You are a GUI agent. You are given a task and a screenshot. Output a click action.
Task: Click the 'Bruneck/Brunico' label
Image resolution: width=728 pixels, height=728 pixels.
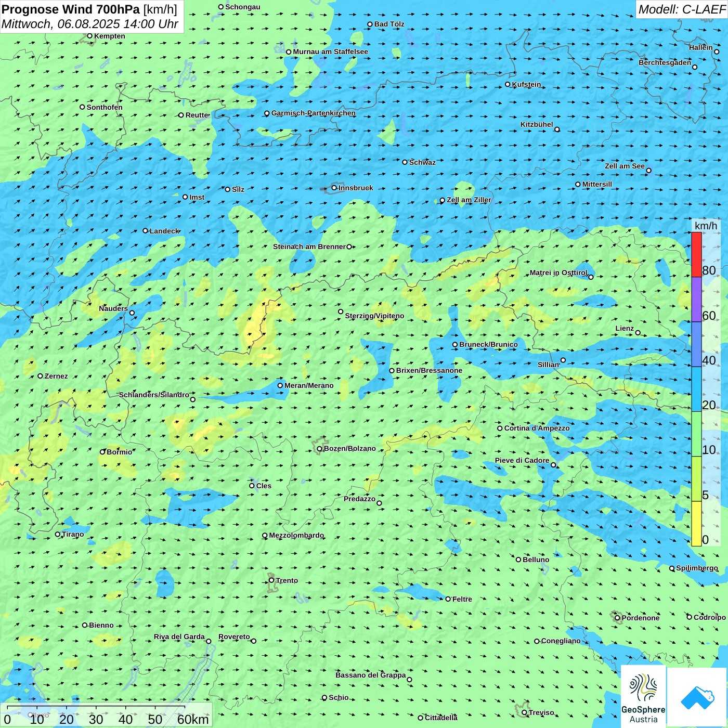click(488, 344)
